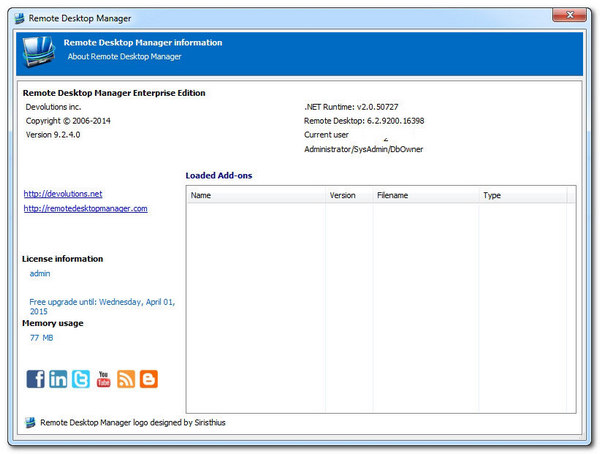
Task: Click the LinkedIn icon
Action: point(58,379)
